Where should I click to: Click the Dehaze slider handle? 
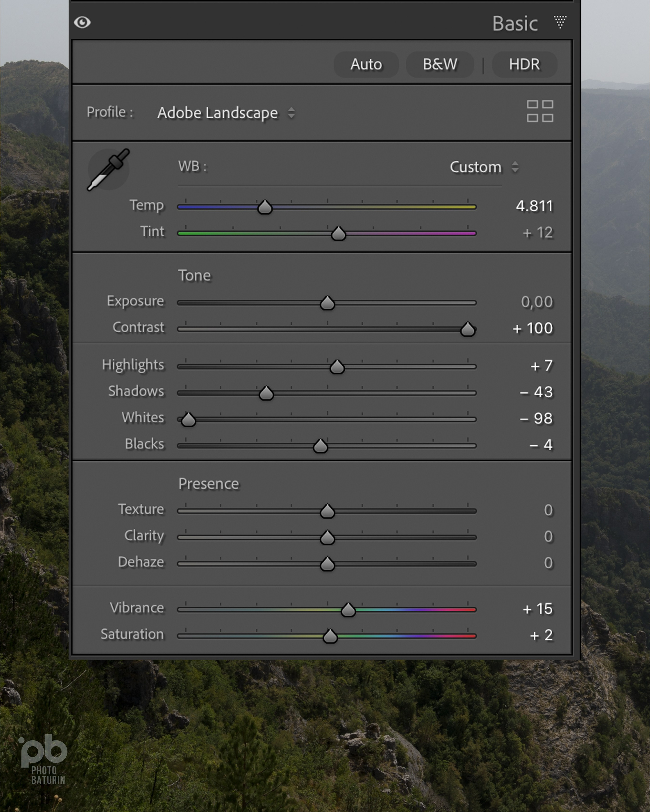click(328, 564)
